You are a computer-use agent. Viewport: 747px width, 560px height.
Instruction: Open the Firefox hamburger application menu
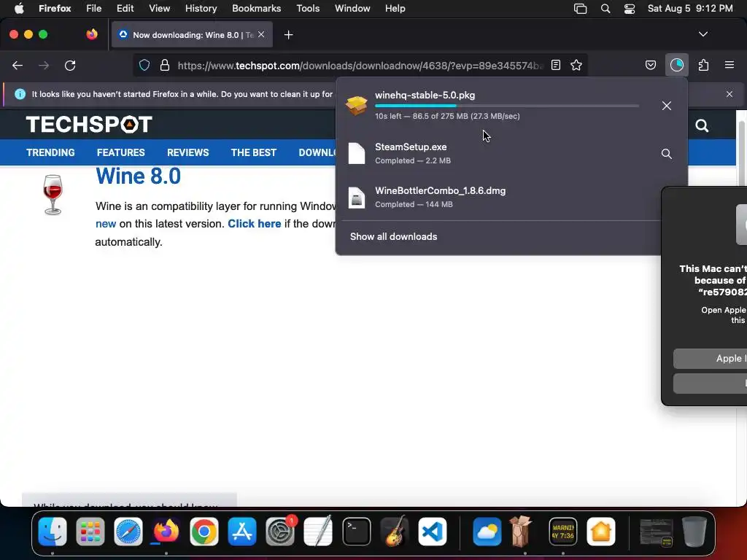[729, 65]
